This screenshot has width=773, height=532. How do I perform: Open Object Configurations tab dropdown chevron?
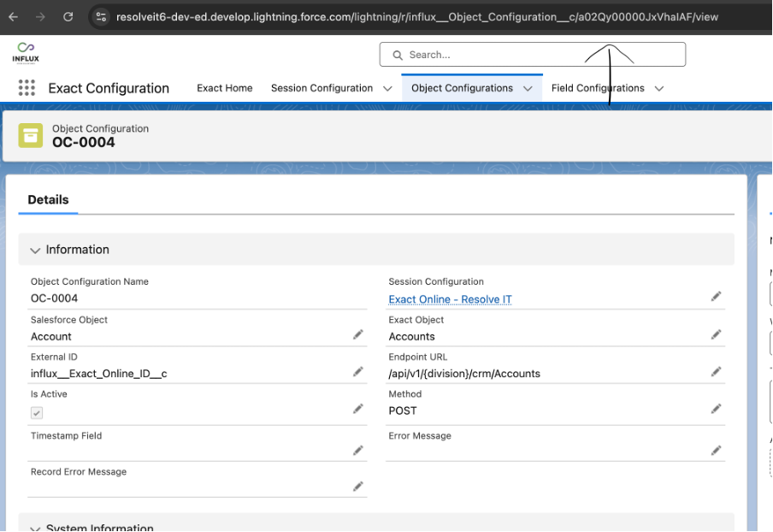click(x=528, y=89)
